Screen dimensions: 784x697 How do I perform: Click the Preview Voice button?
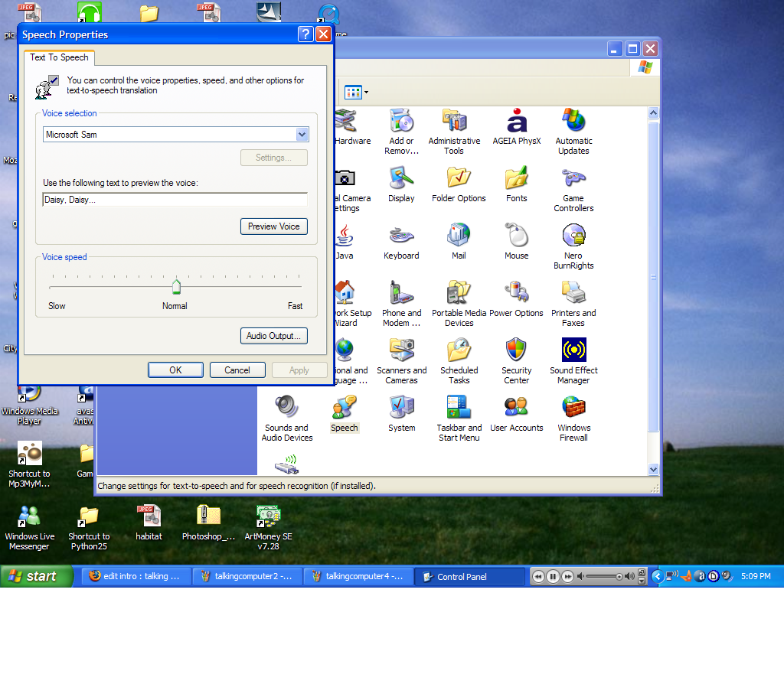[273, 226]
